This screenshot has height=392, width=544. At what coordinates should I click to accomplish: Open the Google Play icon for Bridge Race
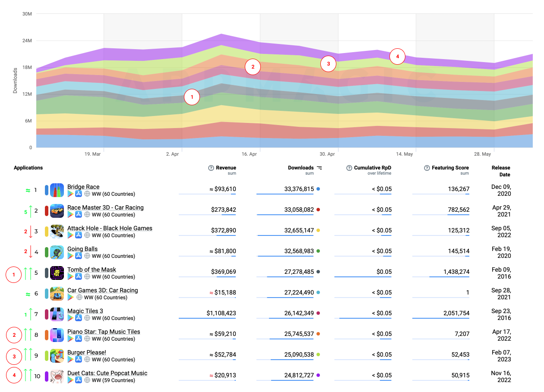pos(71,194)
